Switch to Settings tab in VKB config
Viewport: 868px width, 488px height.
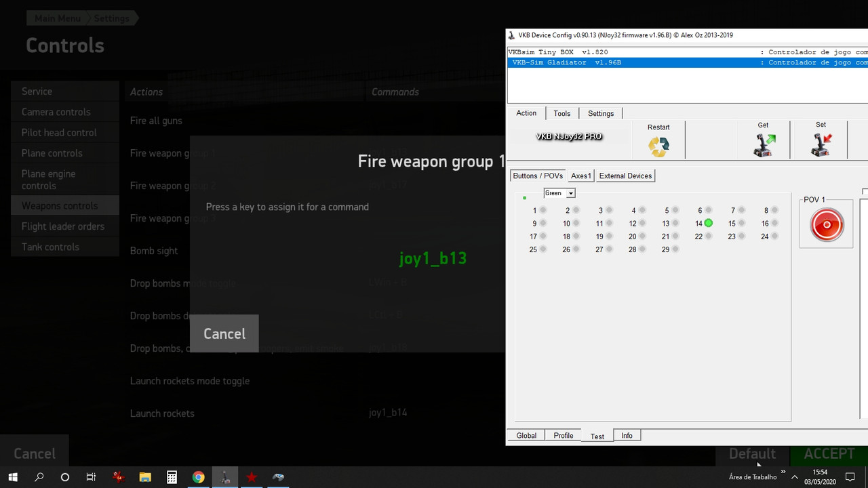coord(601,113)
